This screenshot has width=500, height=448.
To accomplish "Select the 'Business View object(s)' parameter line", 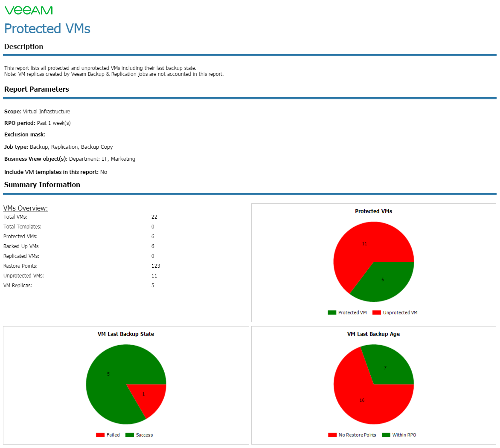I will [70, 159].
